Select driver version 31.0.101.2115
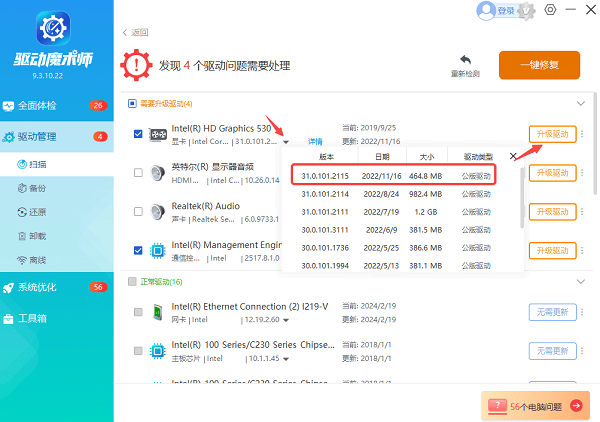The height and width of the screenshot is (422, 600). 393,176
